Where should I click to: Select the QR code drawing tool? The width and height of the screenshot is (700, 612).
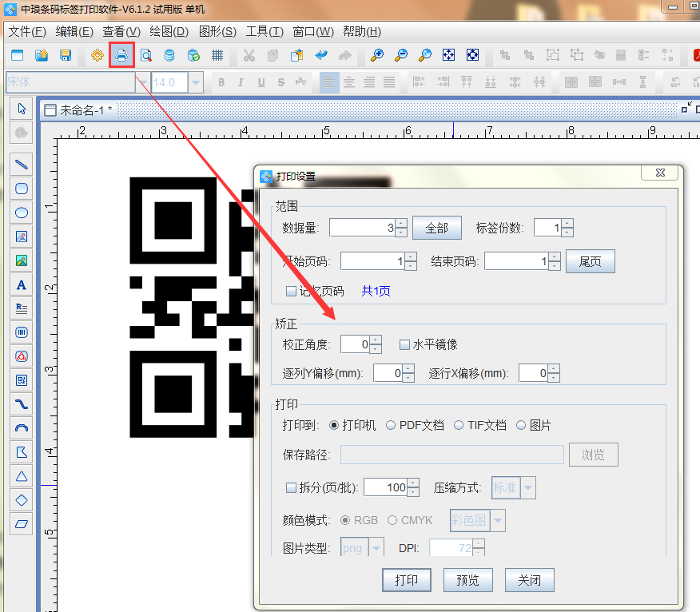point(22,380)
